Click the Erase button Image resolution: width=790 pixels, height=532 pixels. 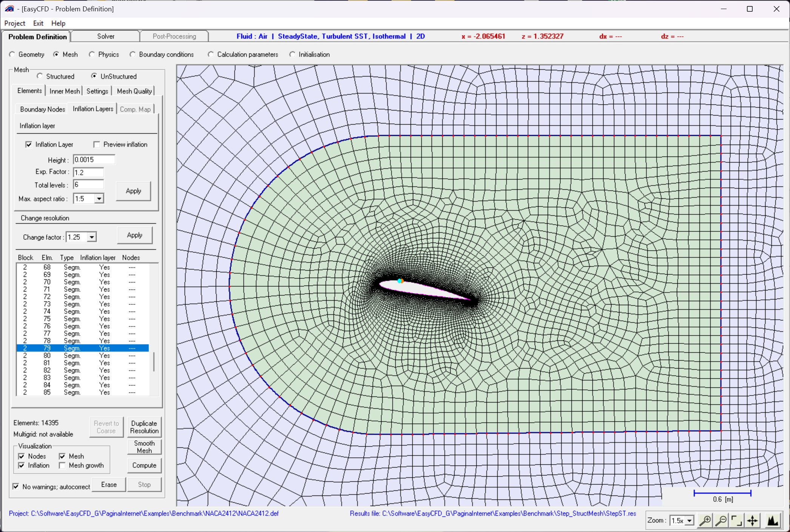coord(109,484)
